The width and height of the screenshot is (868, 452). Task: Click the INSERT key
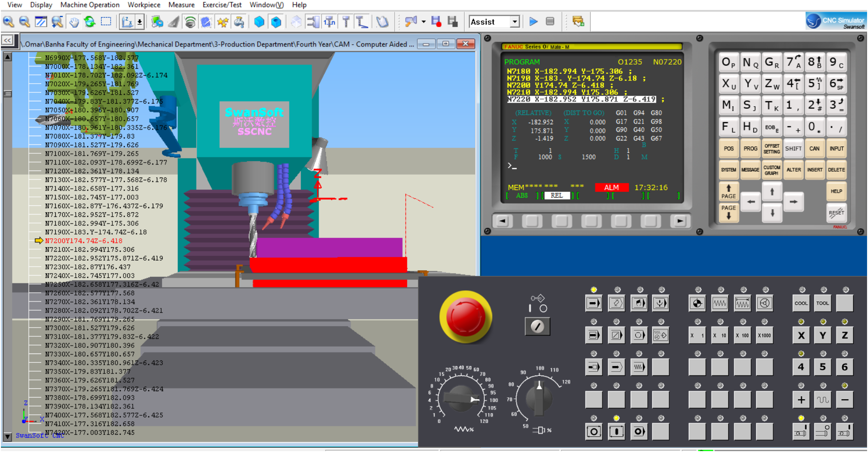pyautogui.click(x=815, y=170)
